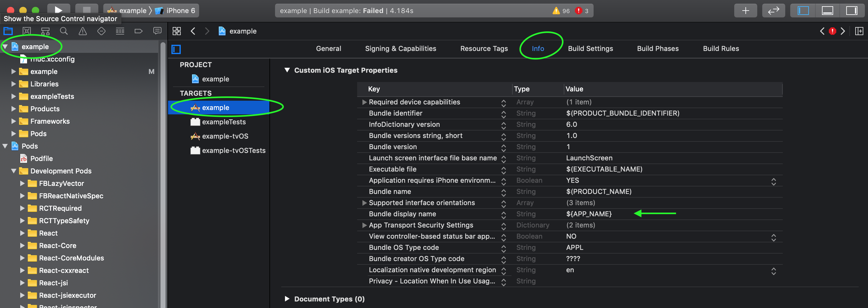Expand Document Types section
868x308 pixels.
287,299
